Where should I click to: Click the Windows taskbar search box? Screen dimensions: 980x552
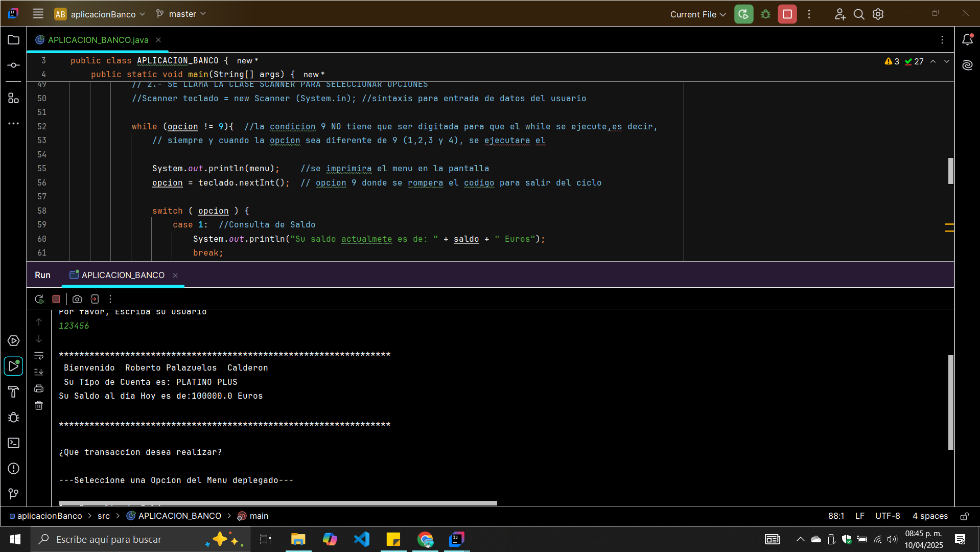pyautogui.click(x=141, y=539)
